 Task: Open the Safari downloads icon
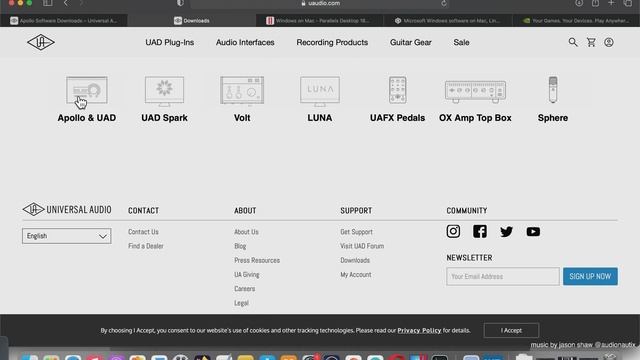(x=579, y=3)
